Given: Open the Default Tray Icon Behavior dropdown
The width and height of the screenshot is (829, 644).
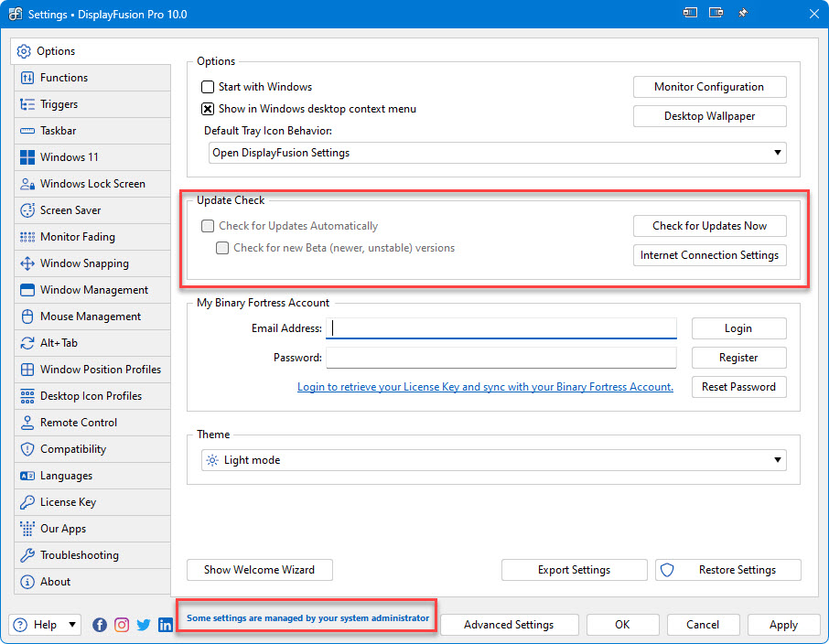Looking at the screenshot, I should click(498, 153).
